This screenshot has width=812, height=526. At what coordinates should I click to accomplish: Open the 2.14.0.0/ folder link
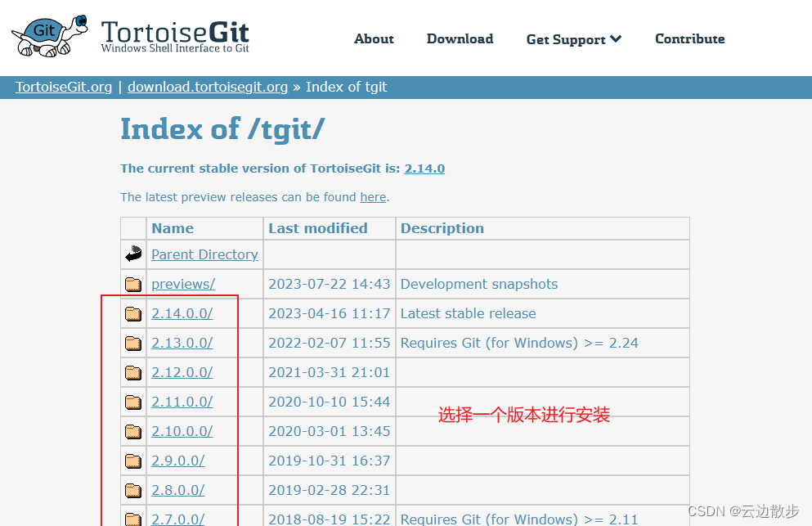click(182, 313)
